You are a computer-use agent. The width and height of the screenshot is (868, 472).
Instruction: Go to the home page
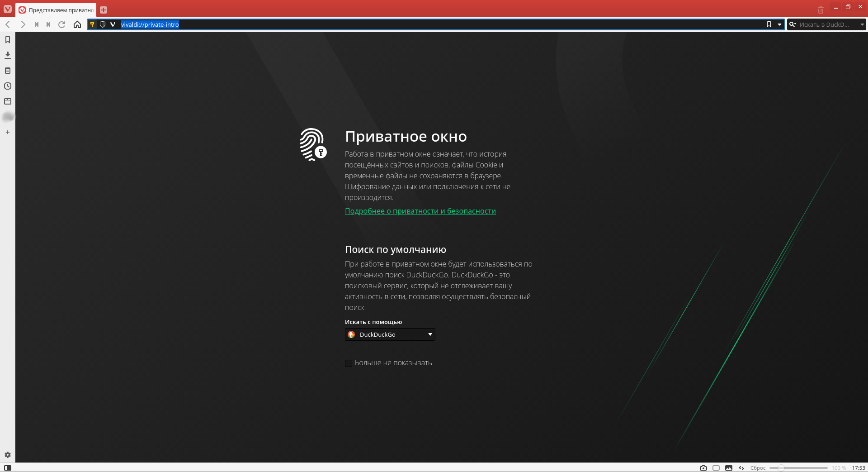tap(77, 24)
